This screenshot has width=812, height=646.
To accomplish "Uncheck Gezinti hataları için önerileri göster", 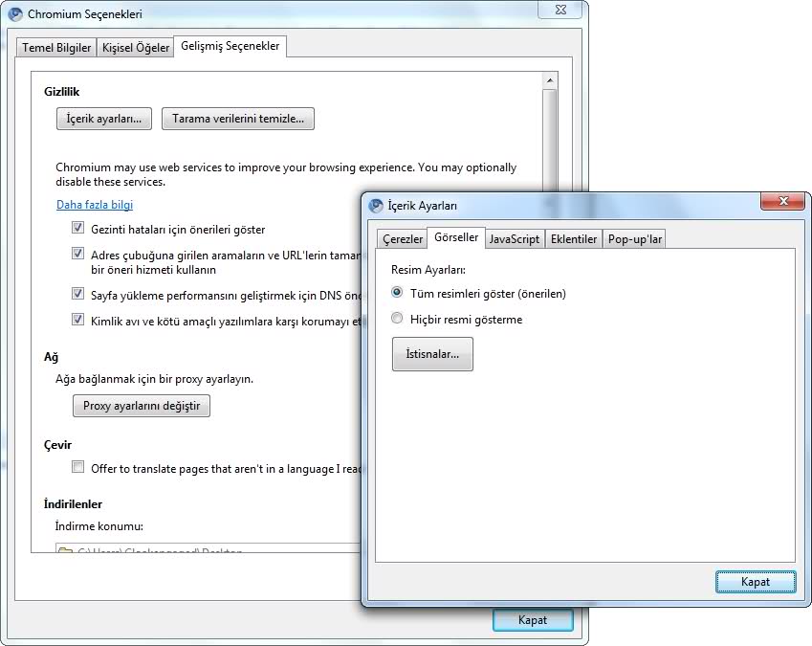I will [x=78, y=229].
